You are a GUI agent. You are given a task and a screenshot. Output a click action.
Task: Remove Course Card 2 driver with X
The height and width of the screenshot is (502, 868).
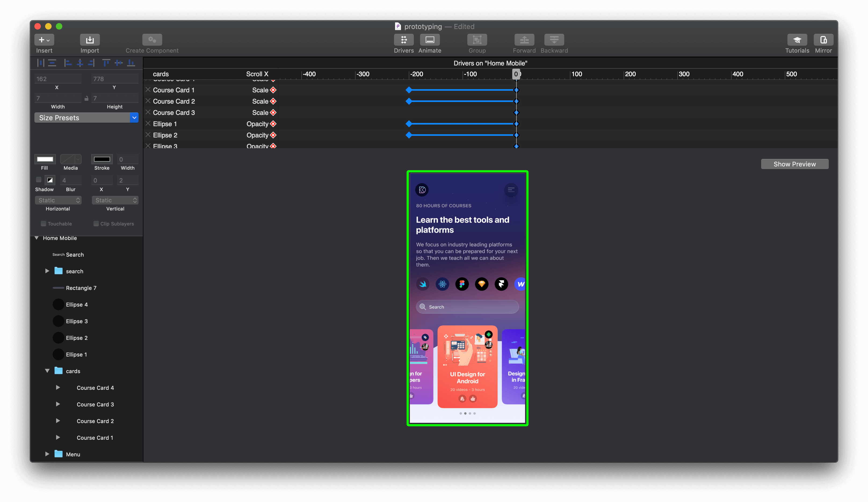[148, 101]
